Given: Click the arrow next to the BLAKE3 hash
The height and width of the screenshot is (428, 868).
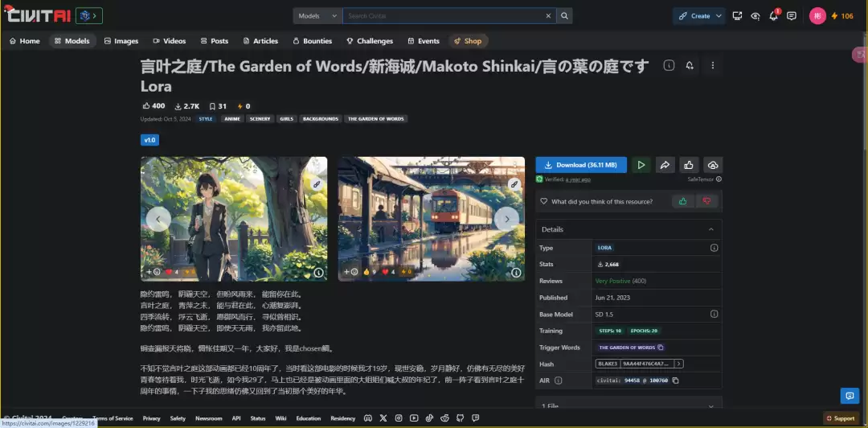Looking at the screenshot, I should click(x=679, y=364).
